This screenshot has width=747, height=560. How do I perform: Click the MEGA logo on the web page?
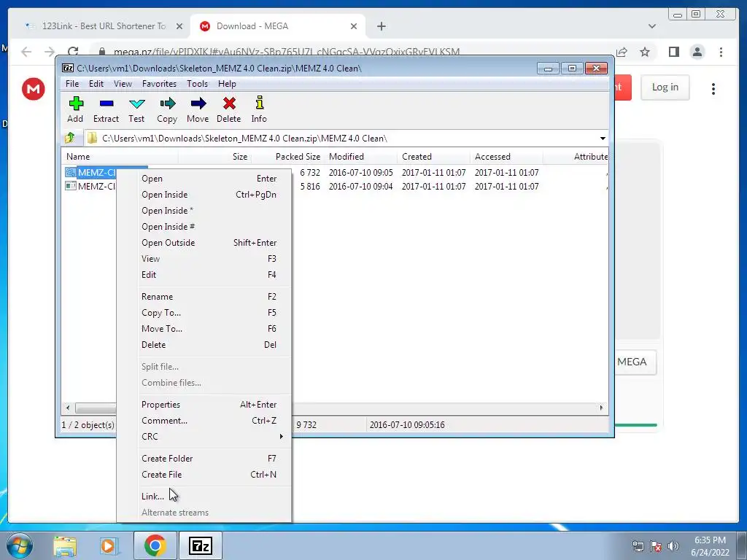[34, 88]
